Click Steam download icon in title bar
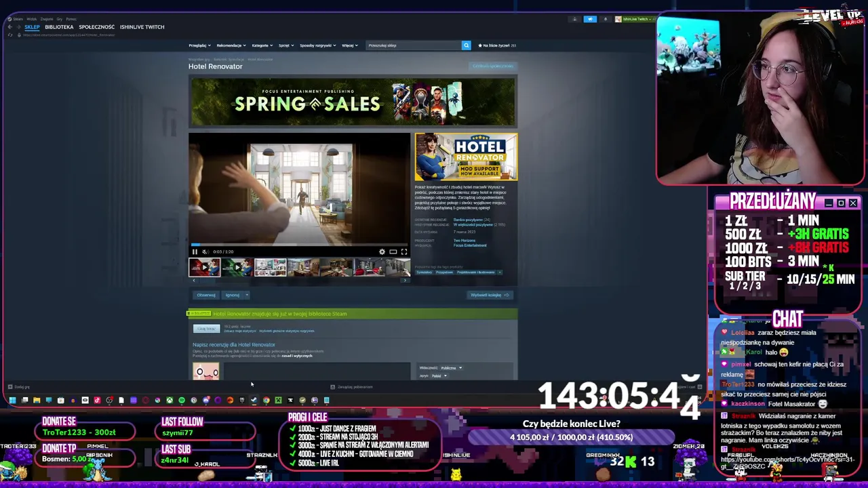868x488 pixels. [574, 19]
